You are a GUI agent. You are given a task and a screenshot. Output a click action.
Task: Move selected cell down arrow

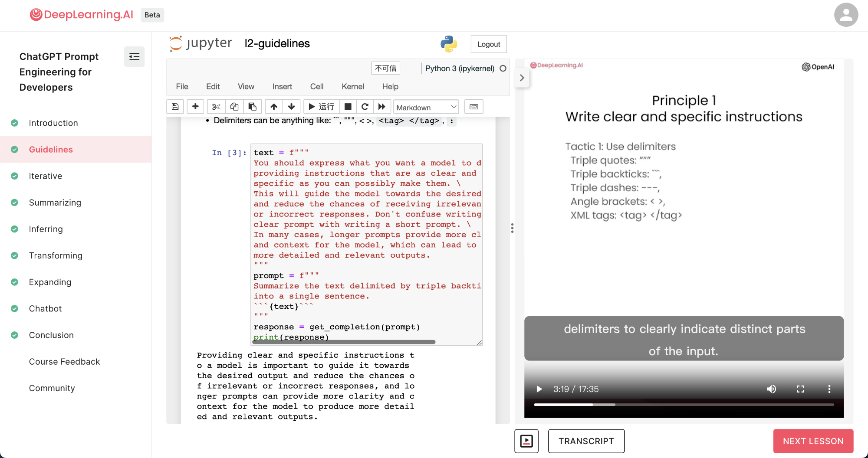(292, 107)
